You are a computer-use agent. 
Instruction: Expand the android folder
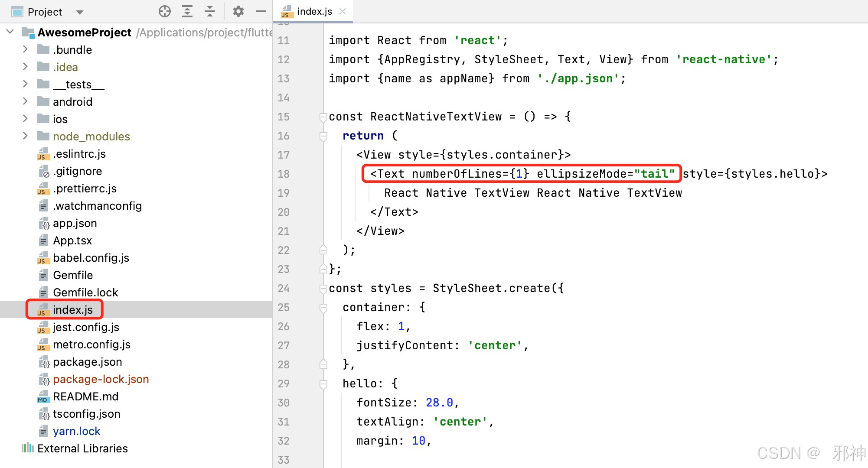pos(25,101)
